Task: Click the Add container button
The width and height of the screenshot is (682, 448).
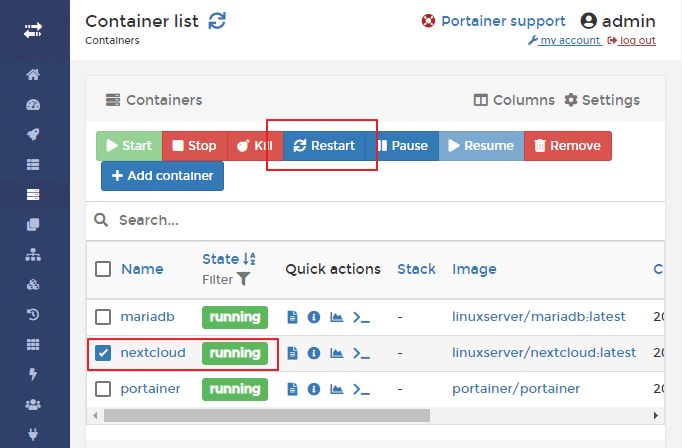Action: click(162, 176)
